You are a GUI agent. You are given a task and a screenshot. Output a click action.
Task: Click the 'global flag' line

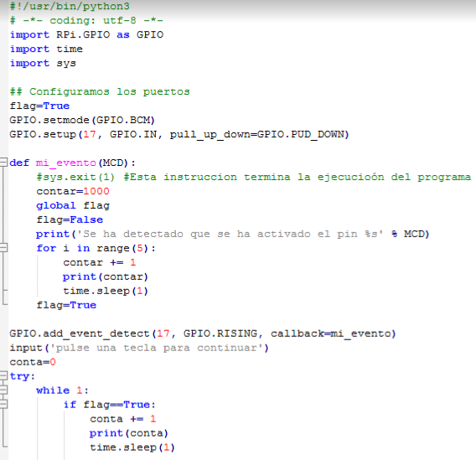(x=73, y=205)
